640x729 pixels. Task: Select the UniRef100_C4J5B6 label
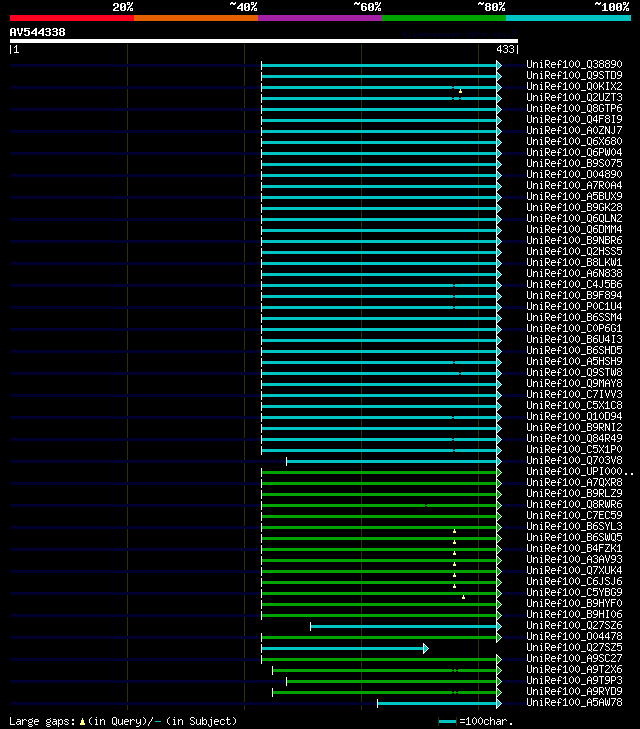pyautogui.click(x=574, y=285)
